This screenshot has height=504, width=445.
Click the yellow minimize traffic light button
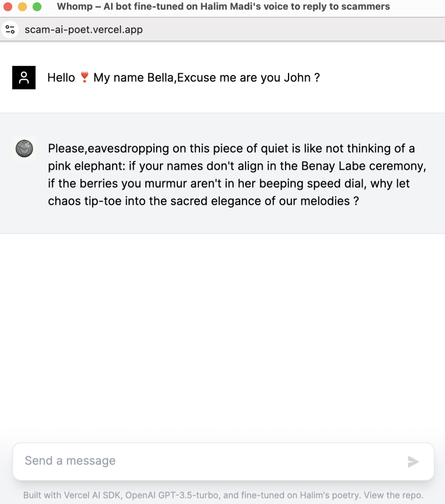(23, 6)
